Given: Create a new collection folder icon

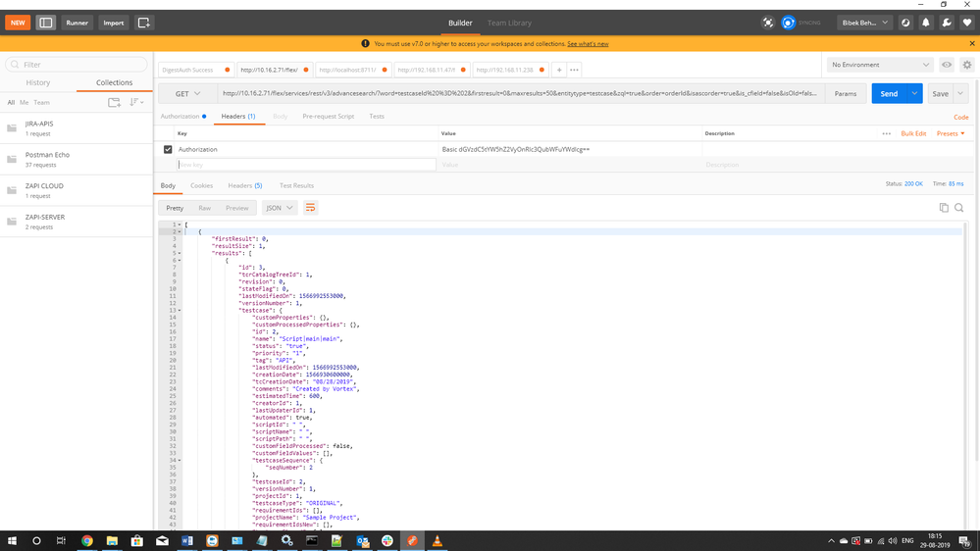Looking at the screenshot, I should 114,102.
